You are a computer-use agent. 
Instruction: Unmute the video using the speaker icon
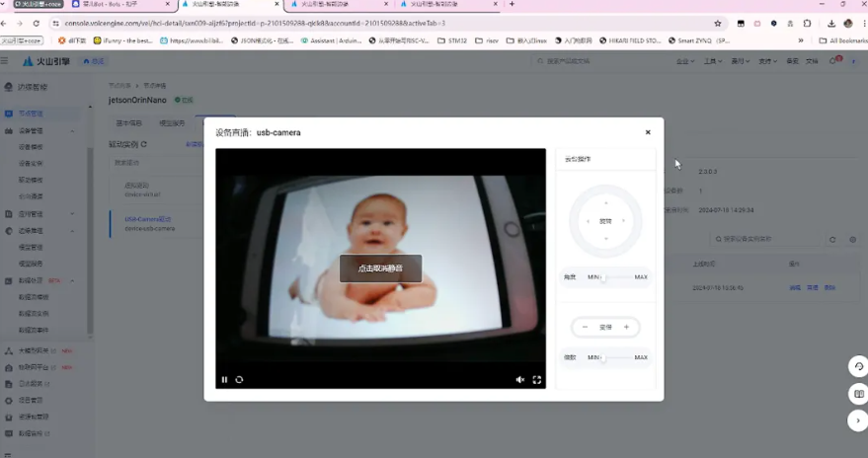coord(520,379)
